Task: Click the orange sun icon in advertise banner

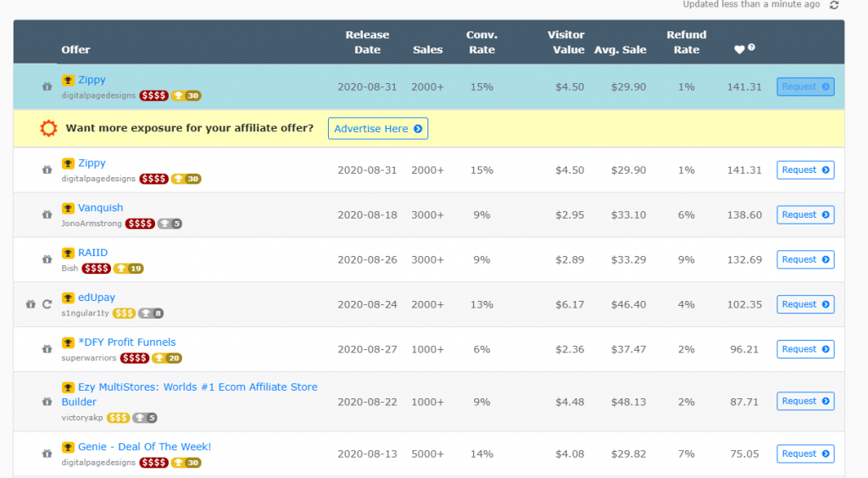Action: click(x=49, y=129)
